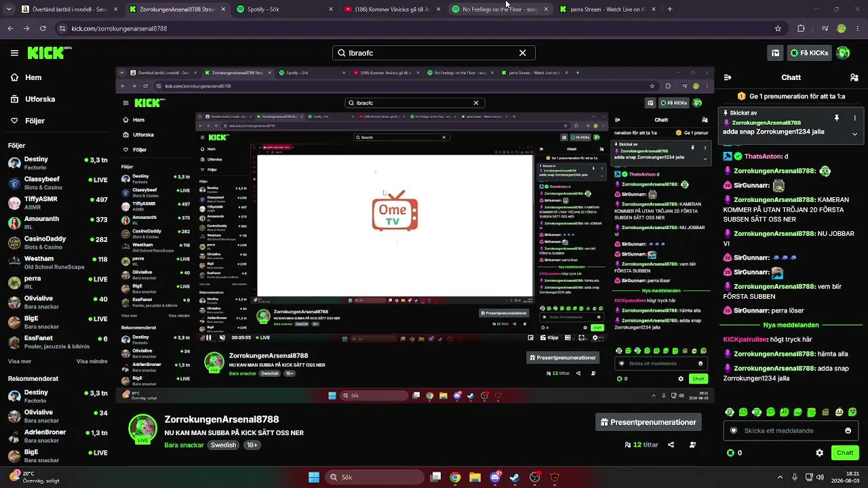Viewport: 868px width, 488px height.
Task: Share the ZorrokungenArsenal8788 stream
Action: (x=671, y=445)
